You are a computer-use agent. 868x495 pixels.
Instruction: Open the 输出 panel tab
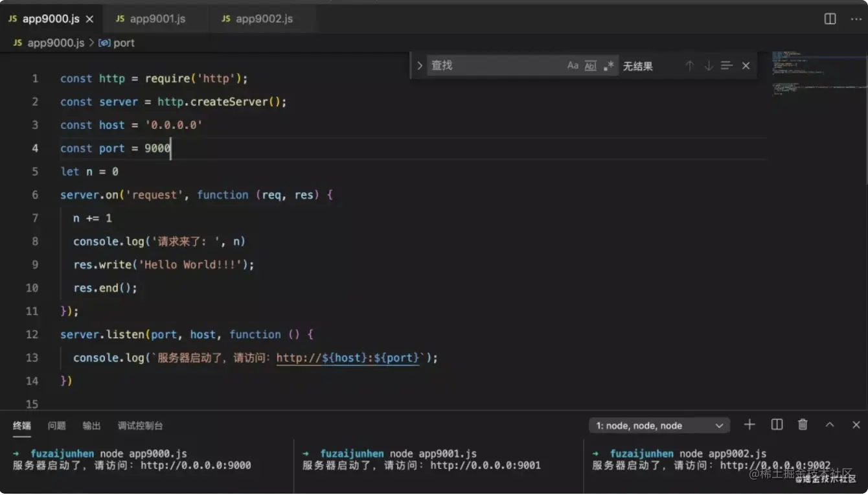[x=92, y=426]
